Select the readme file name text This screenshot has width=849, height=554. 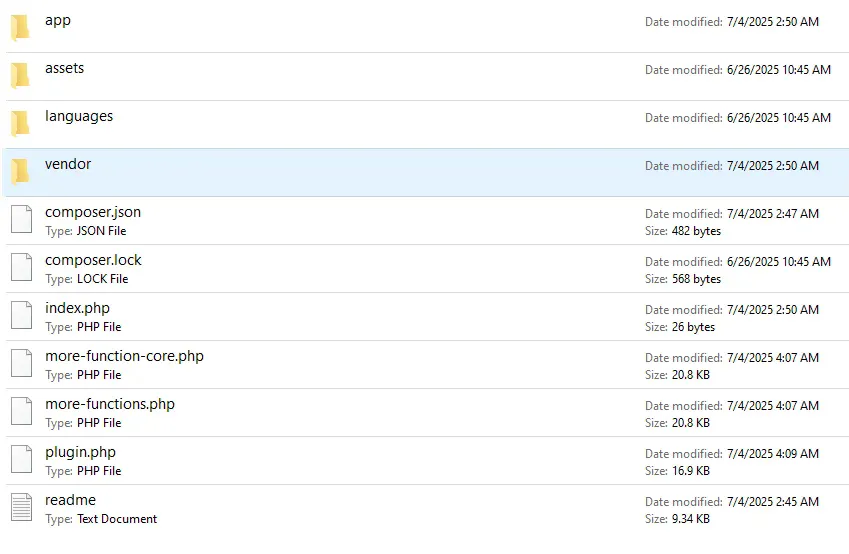(70, 500)
